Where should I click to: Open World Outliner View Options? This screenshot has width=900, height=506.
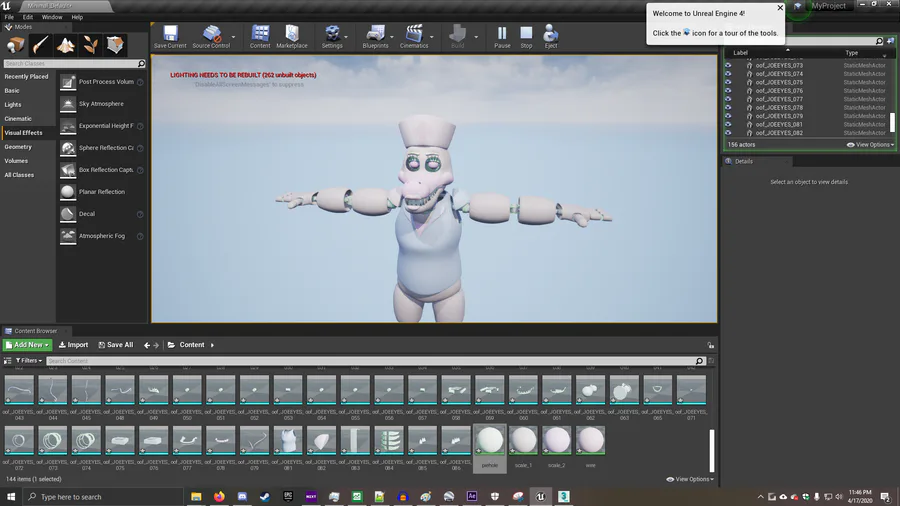click(868, 145)
